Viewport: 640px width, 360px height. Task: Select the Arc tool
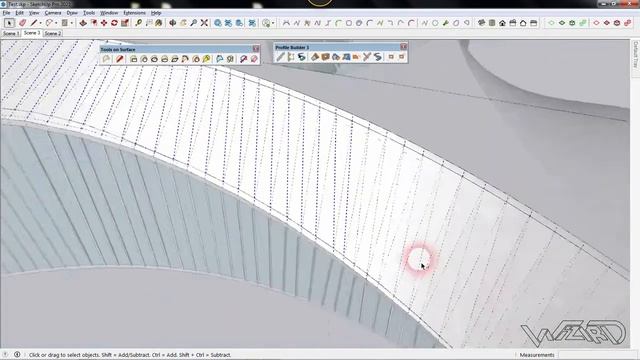pyautogui.click(x=49, y=23)
